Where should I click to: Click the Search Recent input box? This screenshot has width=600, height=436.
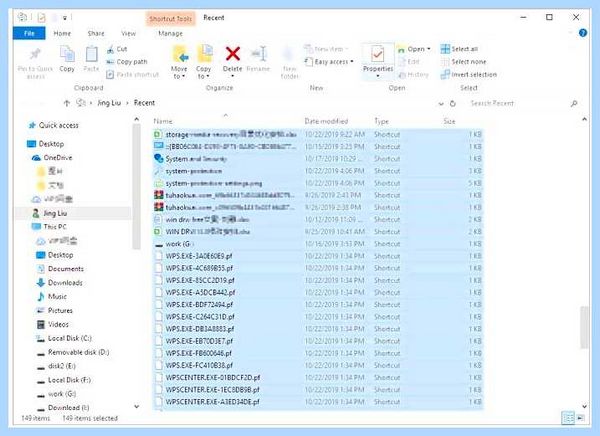tap(518, 103)
